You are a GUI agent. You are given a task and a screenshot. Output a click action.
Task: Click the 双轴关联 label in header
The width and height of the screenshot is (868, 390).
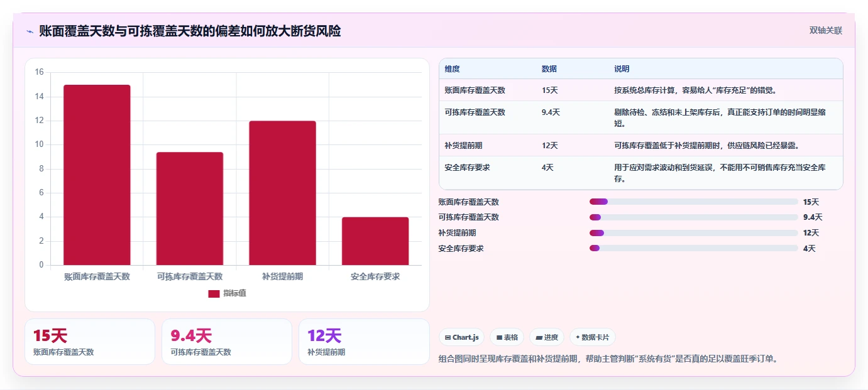[825, 31]
